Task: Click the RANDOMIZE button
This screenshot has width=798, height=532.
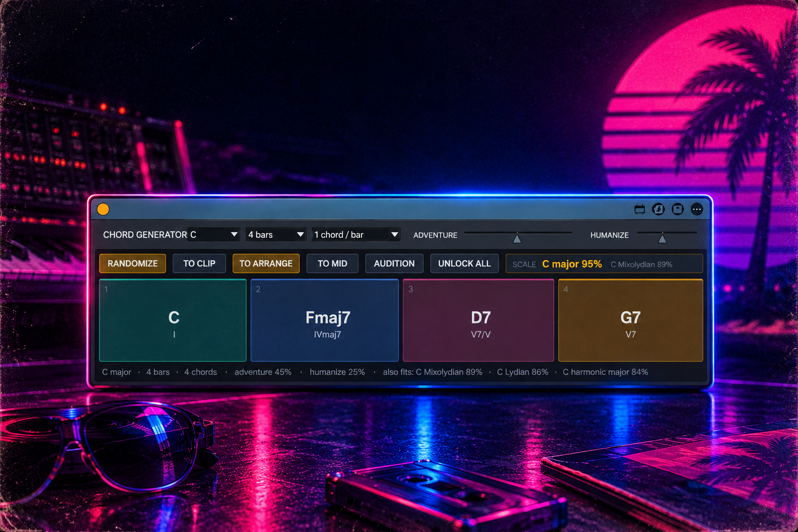Action: (x=132, y=263)
